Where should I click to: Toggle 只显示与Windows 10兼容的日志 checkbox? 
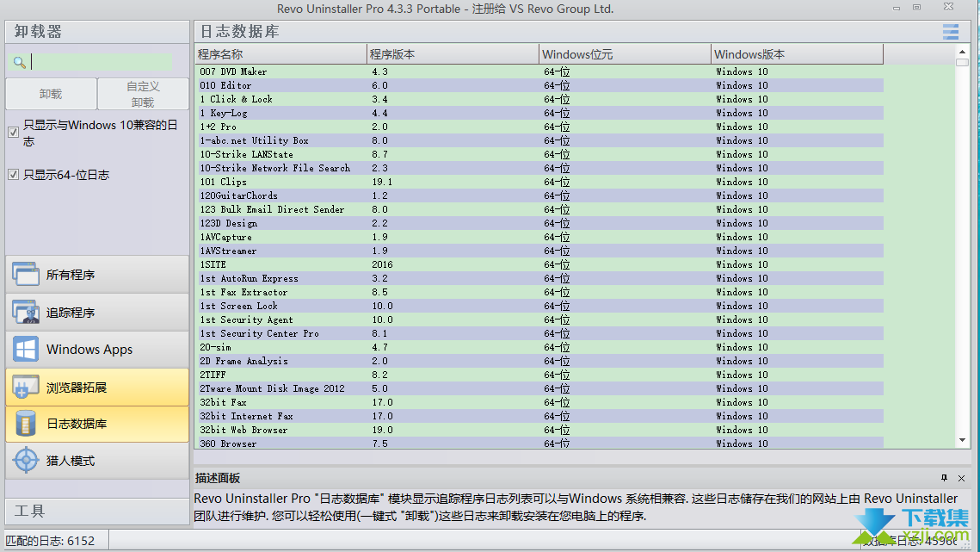(13, 132)
